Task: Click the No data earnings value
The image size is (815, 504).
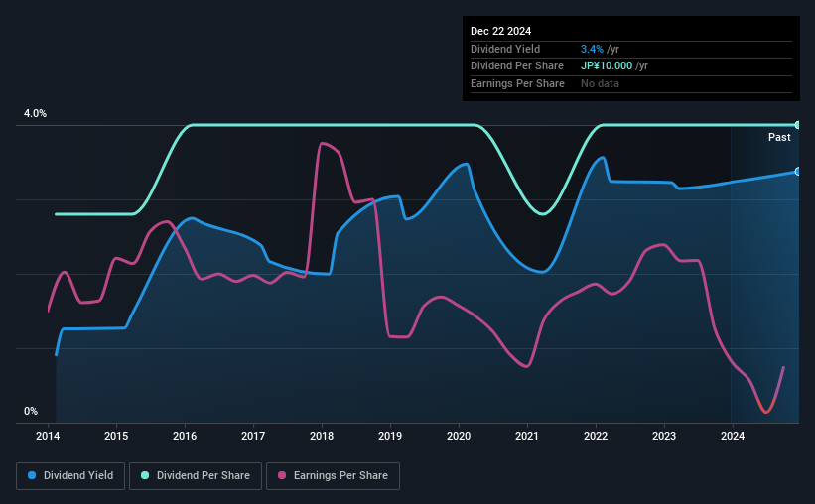Action: tap(600, 83)
